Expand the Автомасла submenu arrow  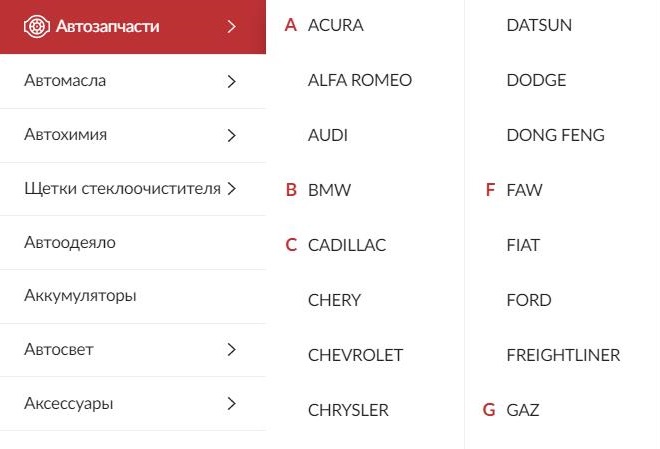[x=231, y=81]
